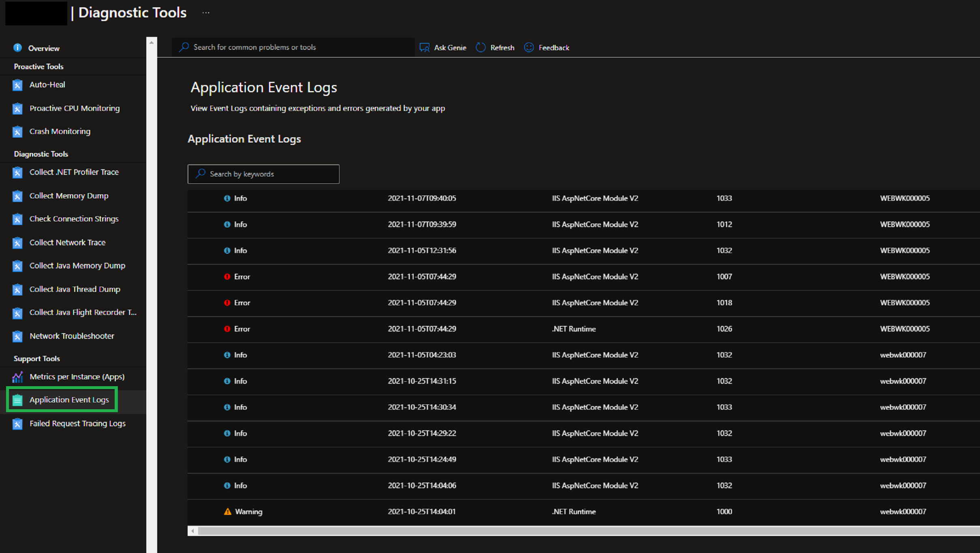Open Network Troubleshooter link

(x=72, y=336)
